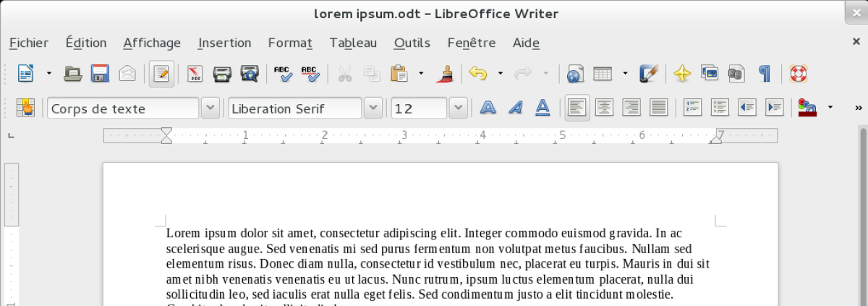Click the Redo arrow icon

click(522, 73)
